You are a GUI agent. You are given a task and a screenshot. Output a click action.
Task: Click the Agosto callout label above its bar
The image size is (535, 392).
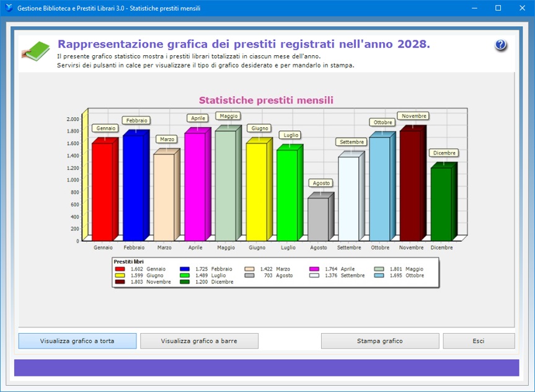(321, 183)
